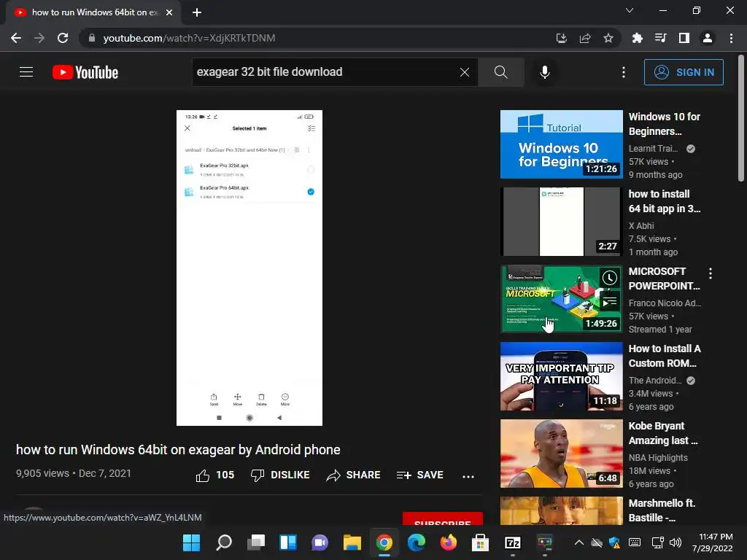
Task: Open 7-Zip from taskbar
Action: [513, 542]
